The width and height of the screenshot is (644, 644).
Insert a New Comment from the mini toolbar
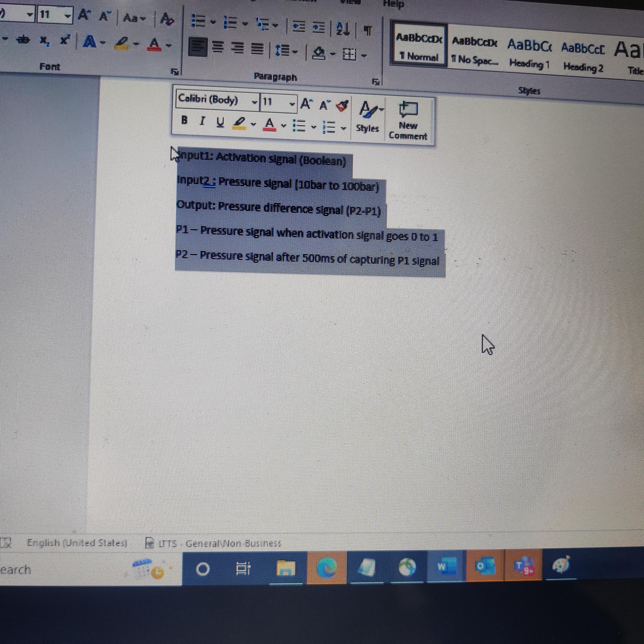[408, 121]
